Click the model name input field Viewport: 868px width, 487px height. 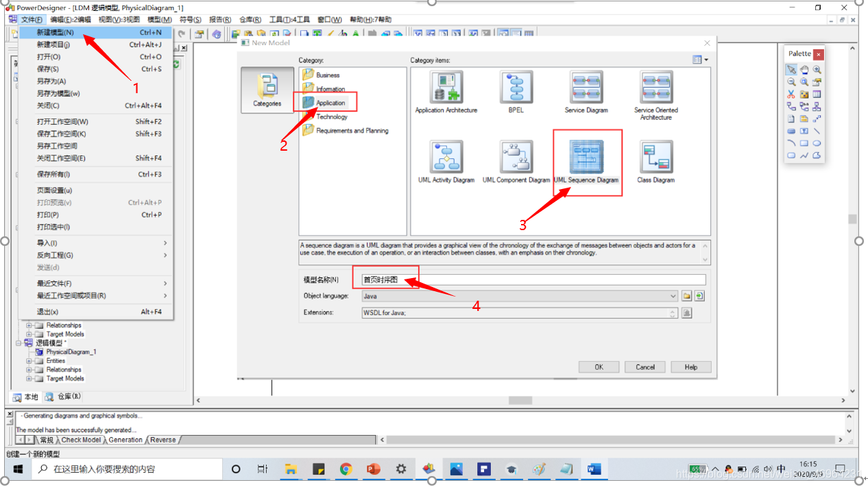[533, 279]
